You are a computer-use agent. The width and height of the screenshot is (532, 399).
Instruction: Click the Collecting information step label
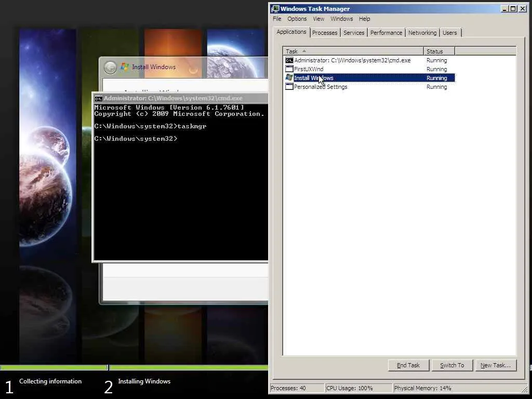tap(50, 381)
